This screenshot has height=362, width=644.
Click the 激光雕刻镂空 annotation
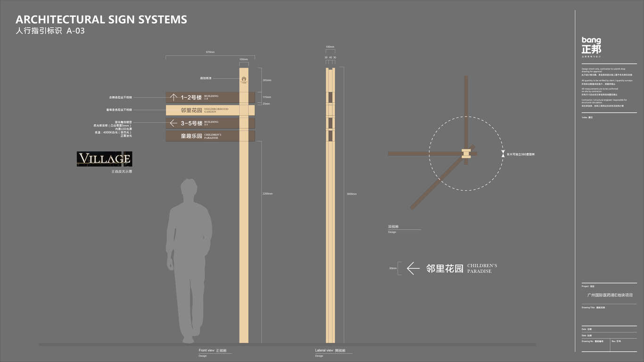click(x=124, y=122)
